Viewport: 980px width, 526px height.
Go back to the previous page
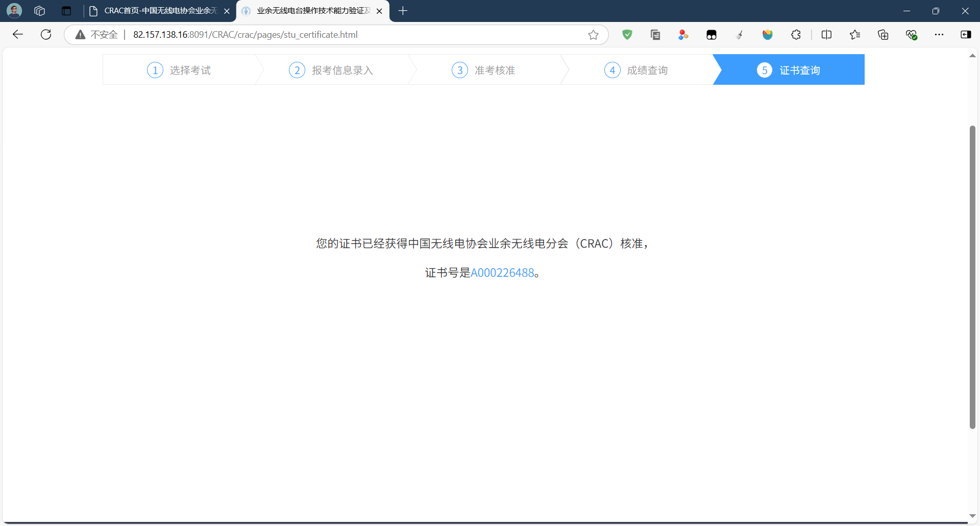pos(18,34)
